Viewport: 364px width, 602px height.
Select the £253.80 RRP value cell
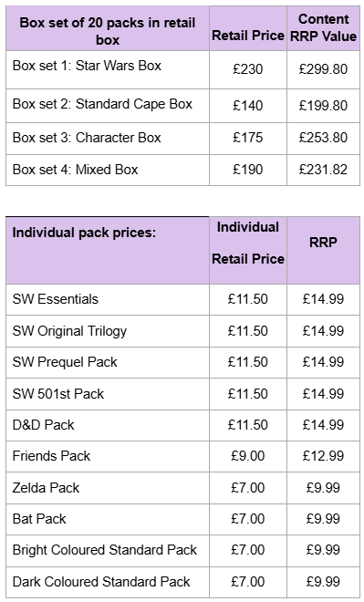pos(323,139)
